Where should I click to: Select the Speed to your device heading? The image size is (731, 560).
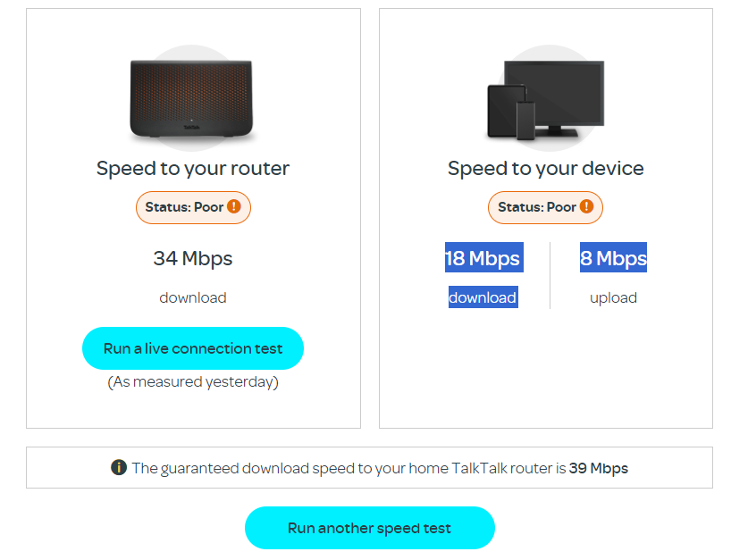pos(545,168)
